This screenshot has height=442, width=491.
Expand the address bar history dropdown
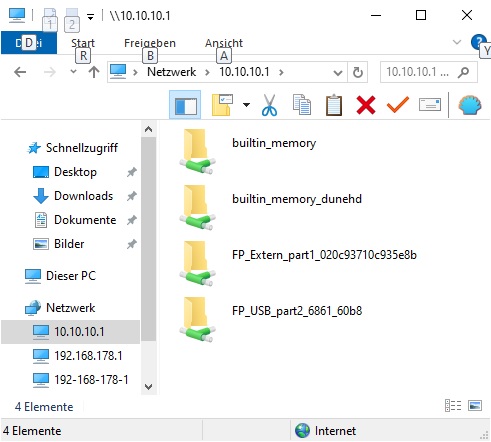pyautogui.click(x=338, y=72)
